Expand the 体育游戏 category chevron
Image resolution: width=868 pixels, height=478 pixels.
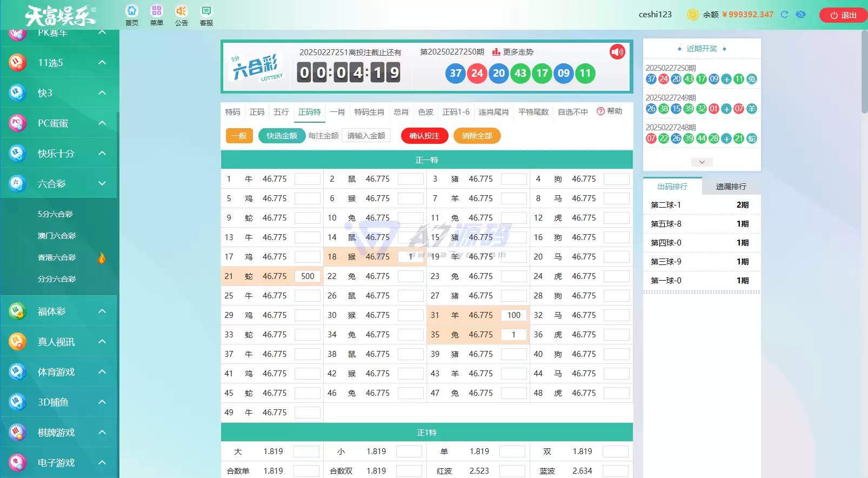pyautogui.click(x=102, y=372)
